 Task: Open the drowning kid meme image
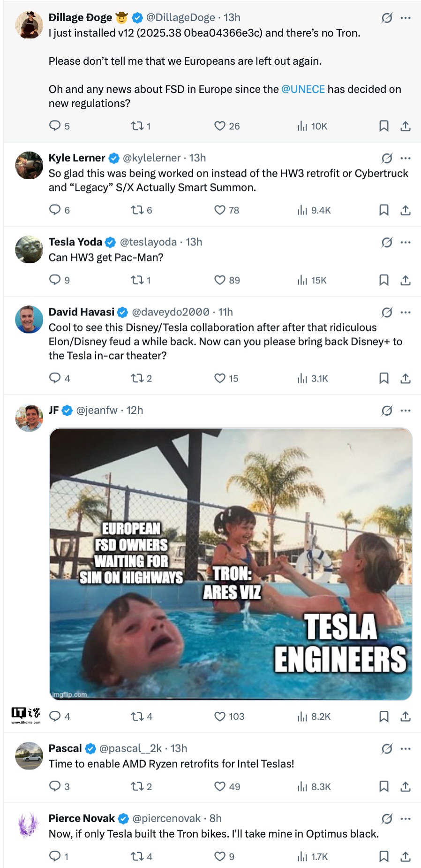point(231,563)
